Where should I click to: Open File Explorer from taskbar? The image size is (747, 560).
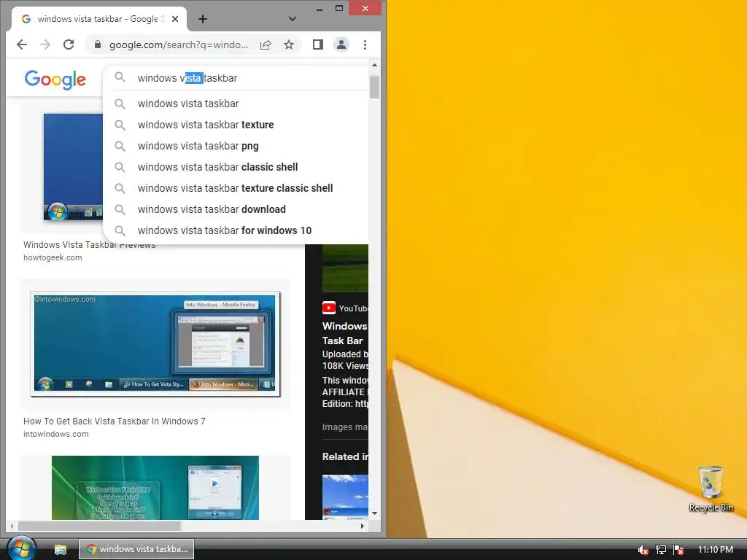(x=61, y=550)
